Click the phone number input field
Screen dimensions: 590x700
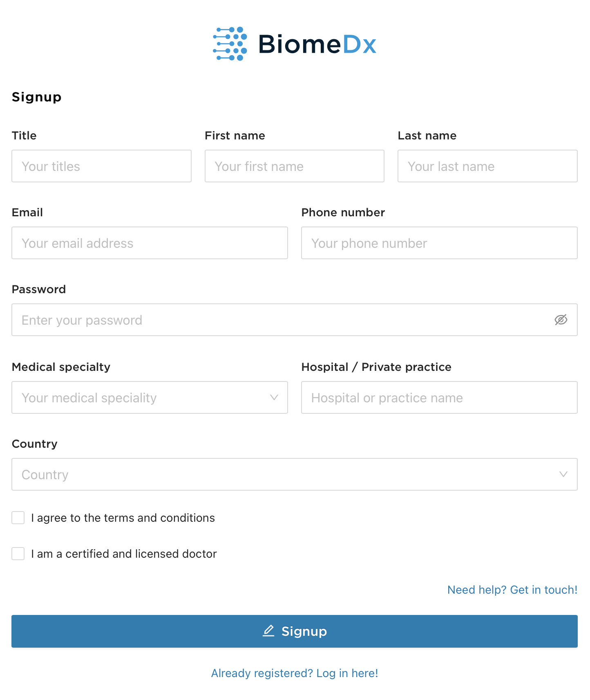tap(439, 243)
